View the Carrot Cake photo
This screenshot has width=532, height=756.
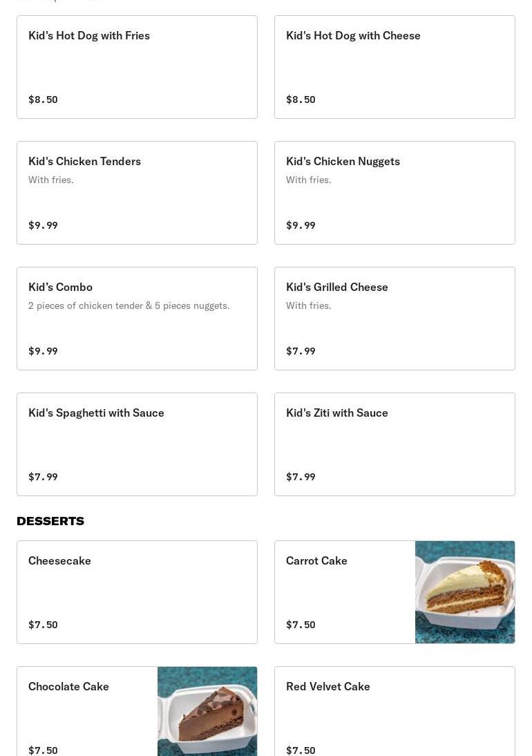(465, 592)
